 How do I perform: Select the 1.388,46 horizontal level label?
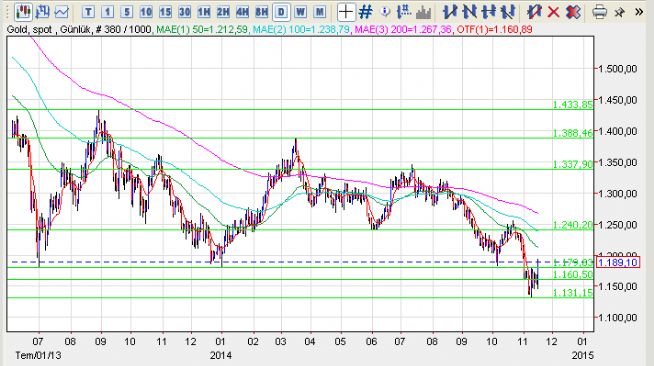click(573, 133)
